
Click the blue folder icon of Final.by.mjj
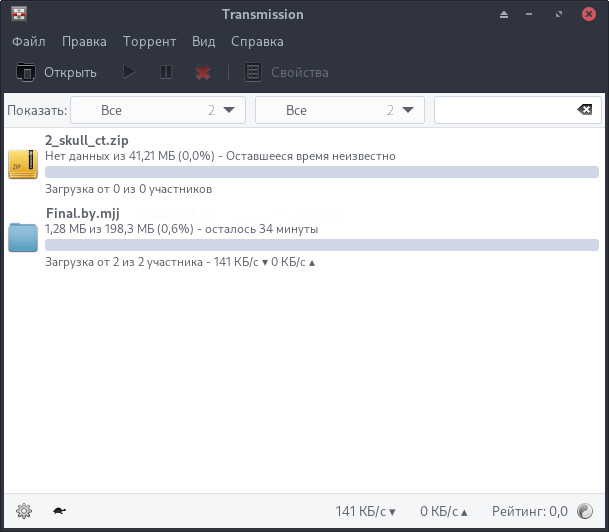click(23, 237)
